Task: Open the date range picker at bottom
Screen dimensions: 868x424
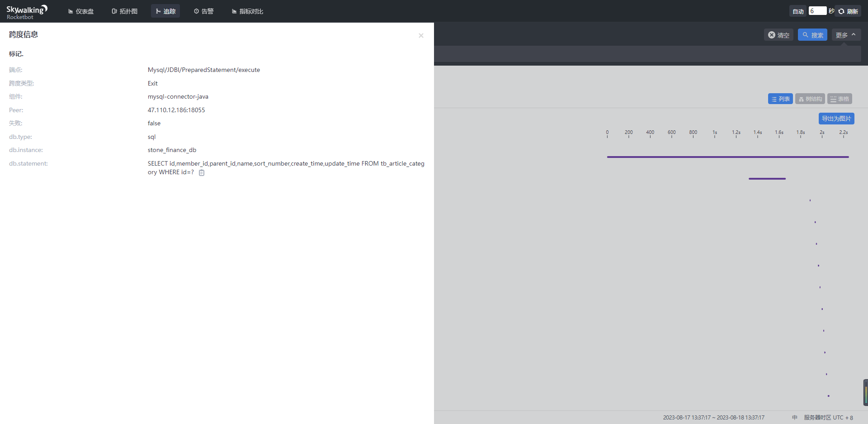Action: pyautogui.click(x=713, y=418)
